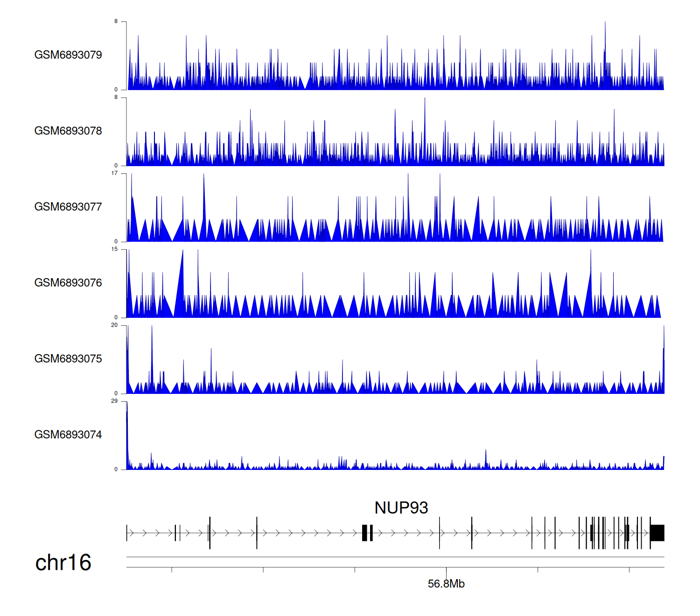The height and width of the screenshot is (616, 700).
Task: Click the thick double exon in mid NUP93
Action: (367, 533)
